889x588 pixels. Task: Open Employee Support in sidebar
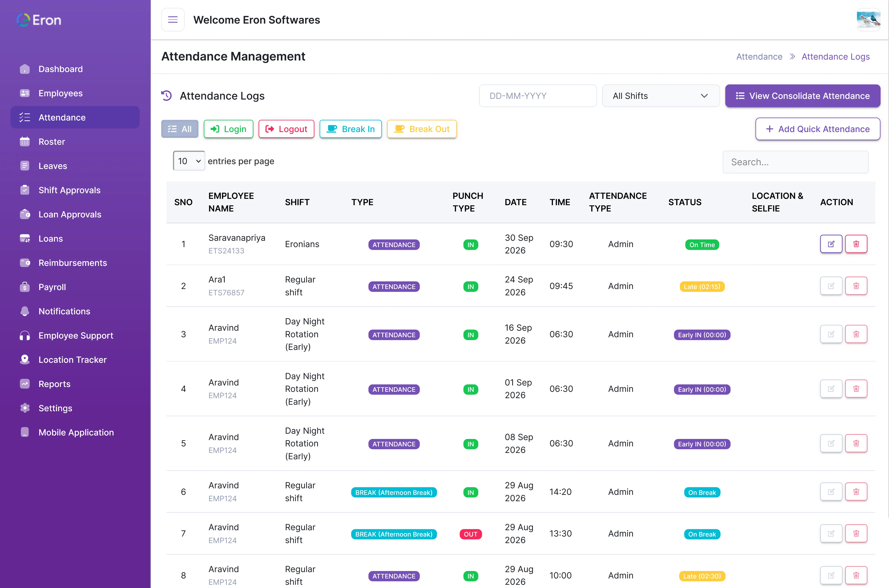75,336
